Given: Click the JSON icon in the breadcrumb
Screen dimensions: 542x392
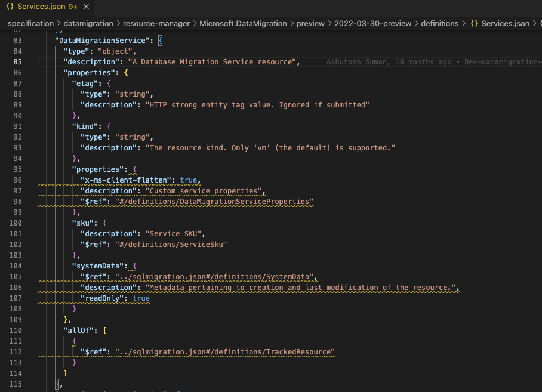Looking at the screenshot, I should click(x=474, y=23).
